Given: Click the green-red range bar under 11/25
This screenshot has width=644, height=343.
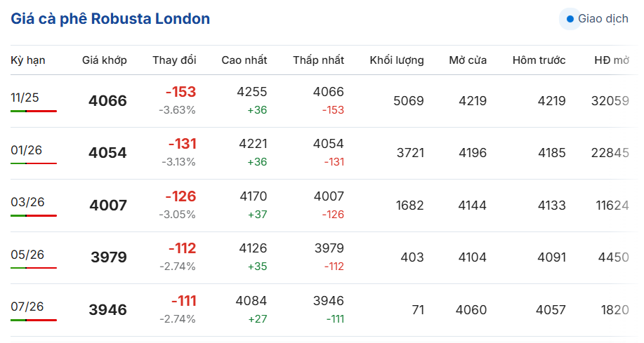Looking at the screenshot, I should coord(34,112).
